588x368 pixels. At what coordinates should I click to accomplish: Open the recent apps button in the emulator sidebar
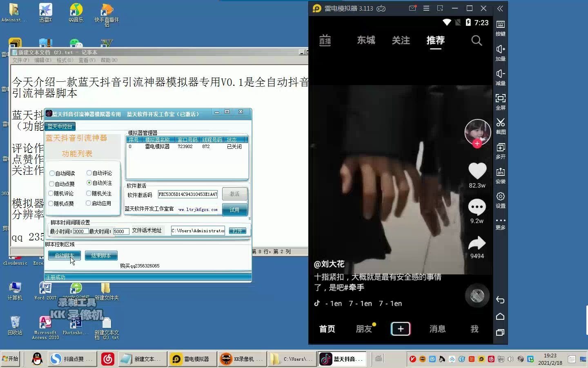pos(500,332)
